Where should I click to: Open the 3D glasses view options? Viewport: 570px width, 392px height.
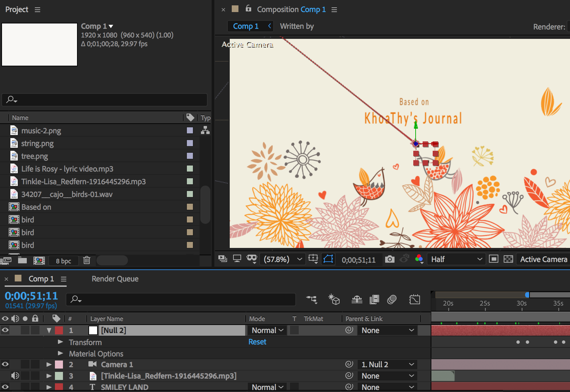(x=252, y=259)
